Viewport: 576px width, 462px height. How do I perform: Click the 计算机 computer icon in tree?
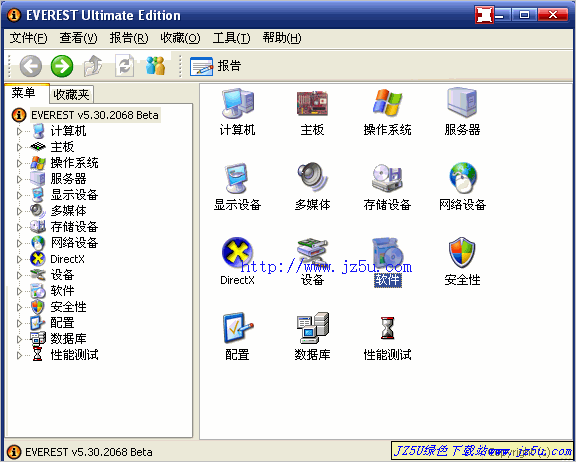coord(38,131)
